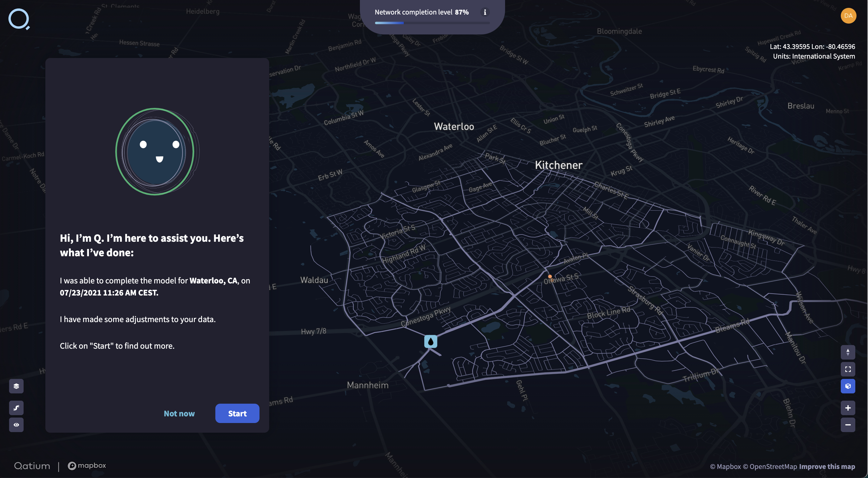
Task: Zoom in with the plus button
Action: coord(848,408)
